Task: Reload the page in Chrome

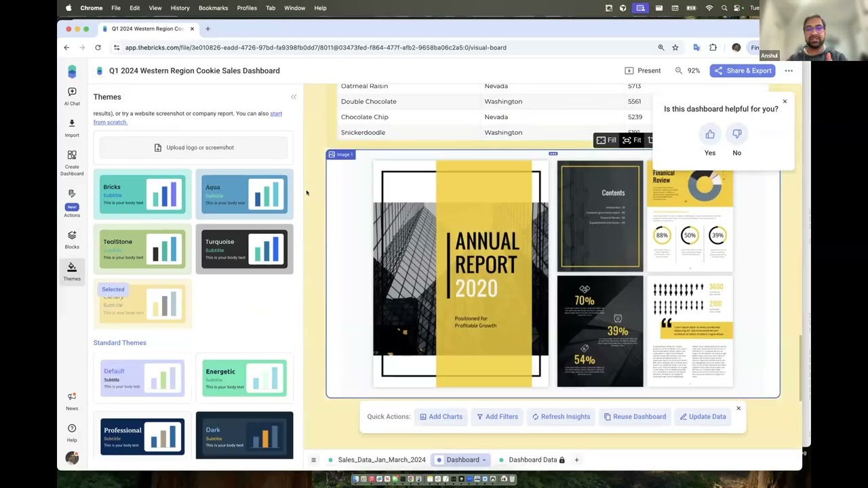Action: point(98,47)
